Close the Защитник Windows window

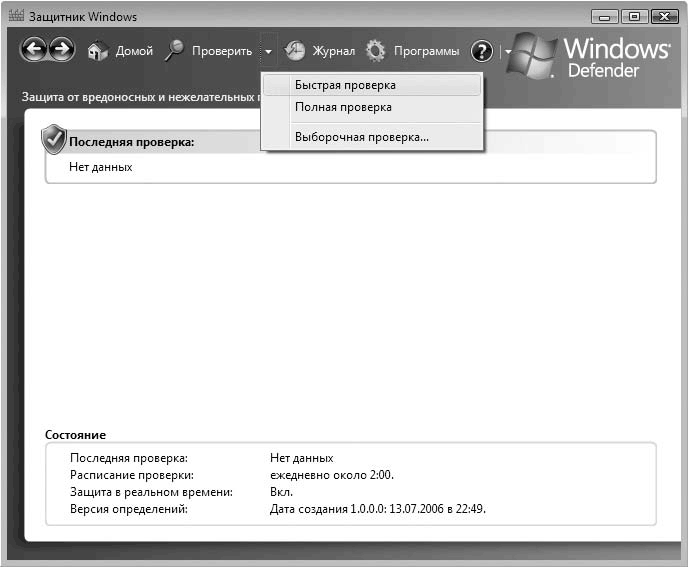click(664, 17)
